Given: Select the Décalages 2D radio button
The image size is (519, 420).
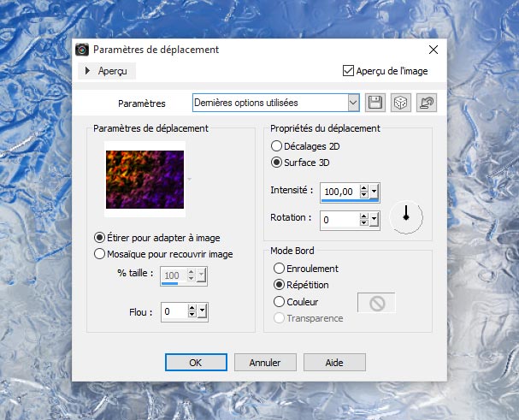Looking at the screenshot, I should tap(276, 146).
